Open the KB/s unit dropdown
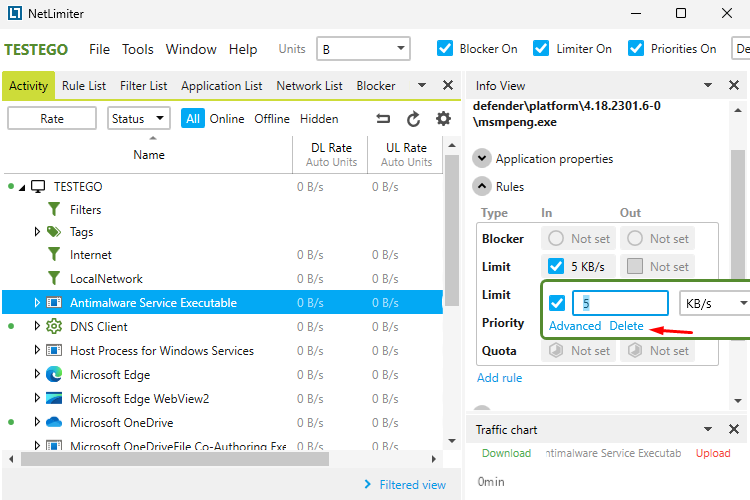 715,303
